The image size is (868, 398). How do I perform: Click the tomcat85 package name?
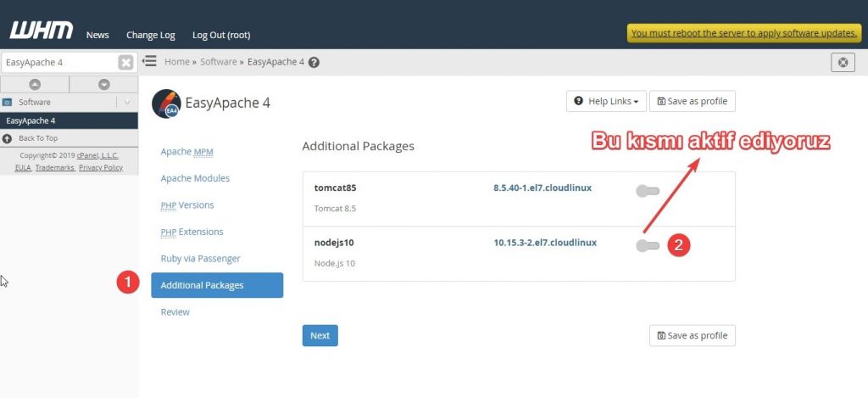(335, 188)
